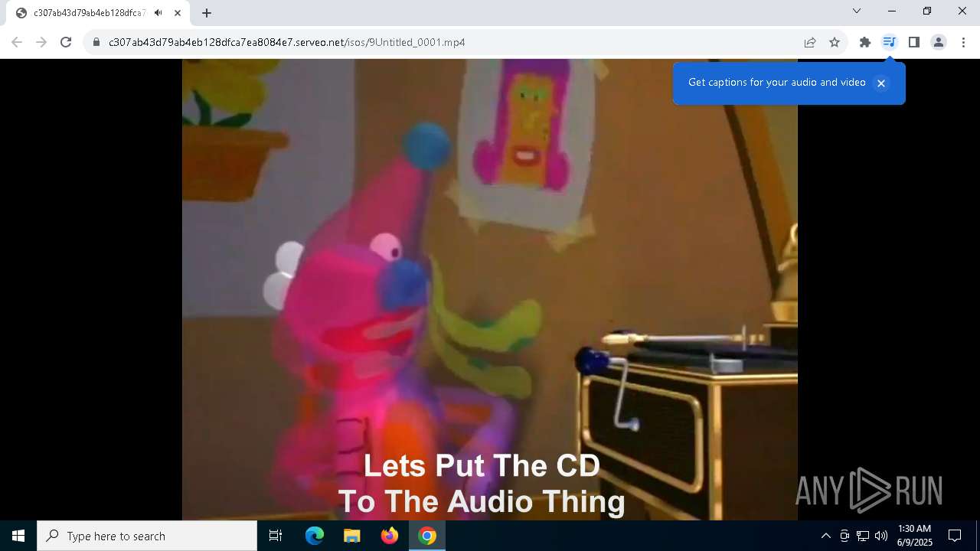Open the media controls icon
Viewport: 980px width, 551px height.
(889, 42)
